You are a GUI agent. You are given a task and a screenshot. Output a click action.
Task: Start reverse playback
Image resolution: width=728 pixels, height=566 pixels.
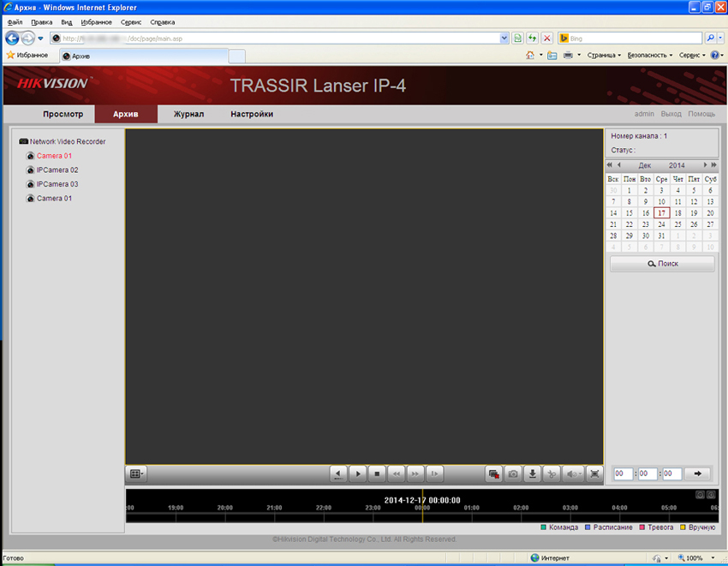point(338,474)
